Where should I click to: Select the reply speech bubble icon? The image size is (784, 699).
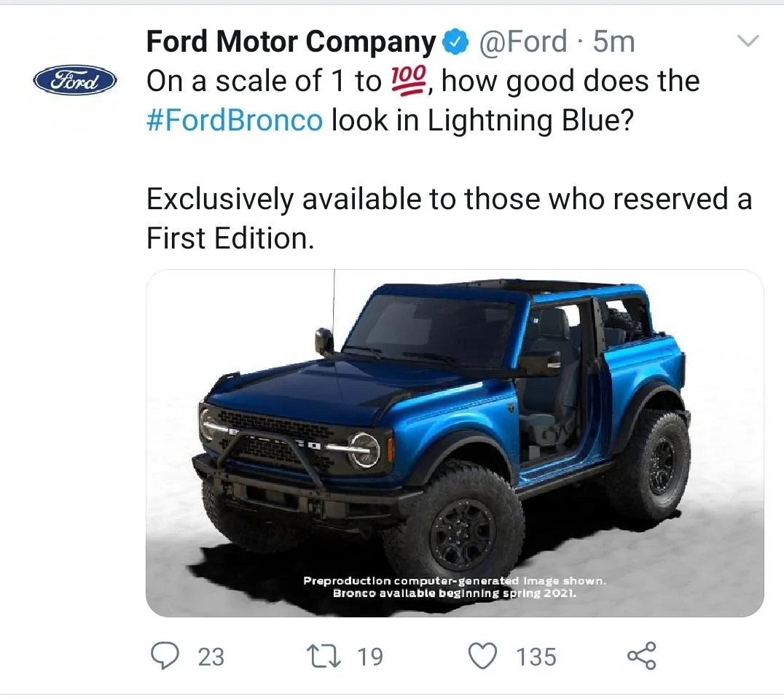click(167, 657)
